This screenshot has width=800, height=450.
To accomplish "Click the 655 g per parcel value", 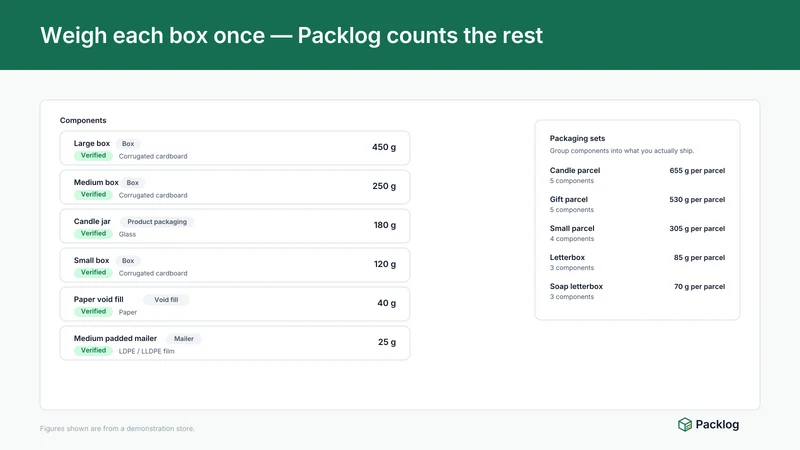I will tap(697, 171).
